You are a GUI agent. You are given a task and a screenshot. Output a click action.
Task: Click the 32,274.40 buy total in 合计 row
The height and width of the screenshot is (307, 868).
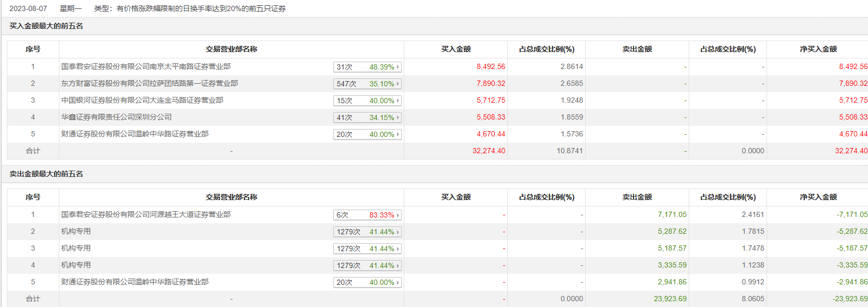488,151
